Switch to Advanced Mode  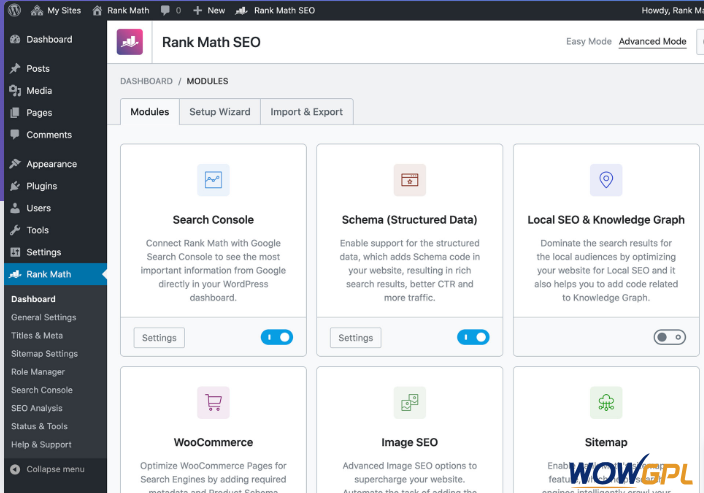point(652,41)
